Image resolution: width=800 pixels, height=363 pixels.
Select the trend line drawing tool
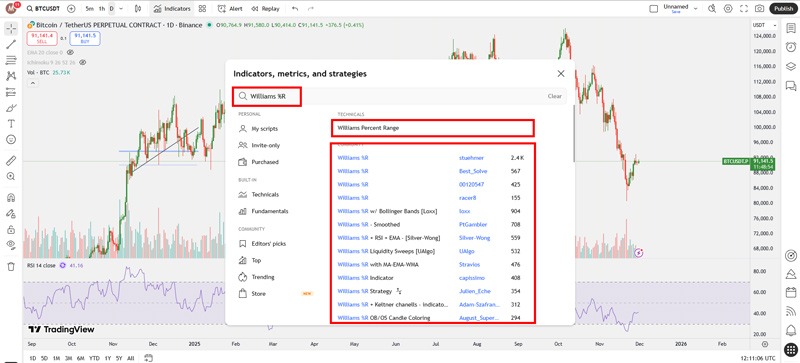[11, 44]
